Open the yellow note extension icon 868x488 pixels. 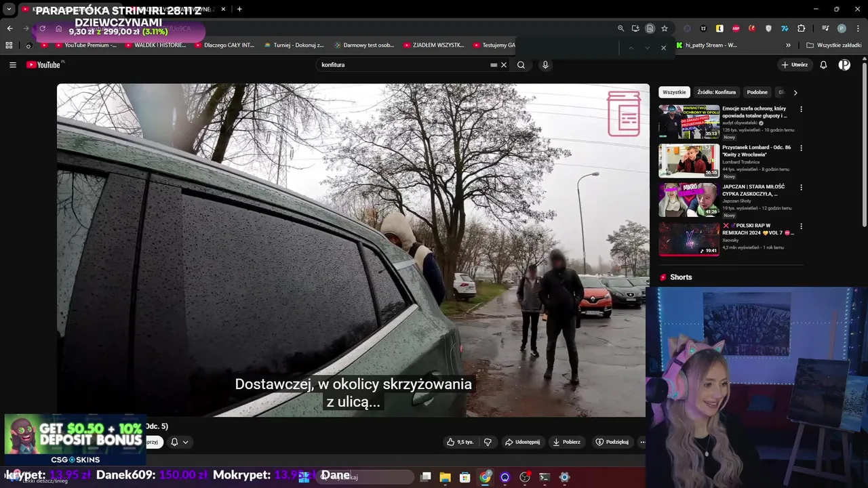pos(719,28)
